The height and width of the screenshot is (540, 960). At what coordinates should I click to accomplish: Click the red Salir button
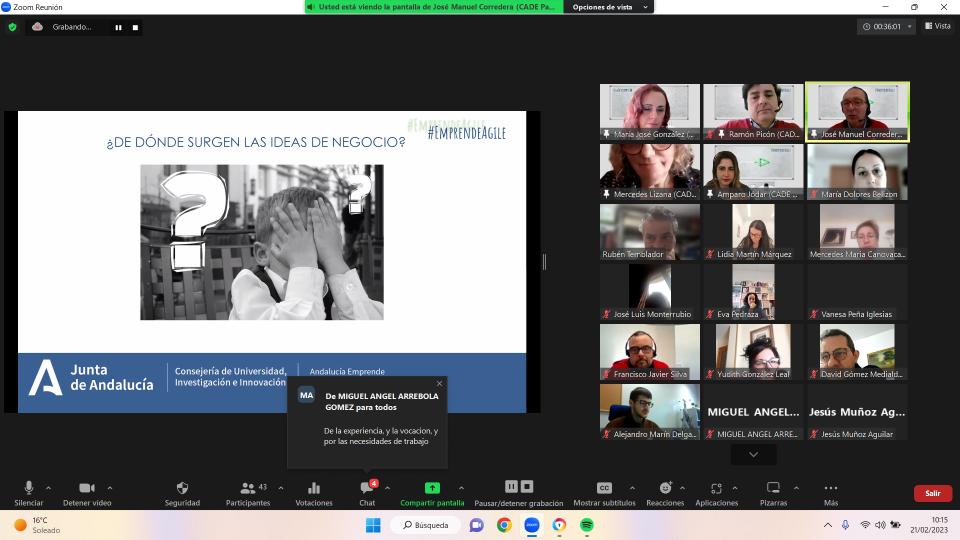[x=932, y=493]
